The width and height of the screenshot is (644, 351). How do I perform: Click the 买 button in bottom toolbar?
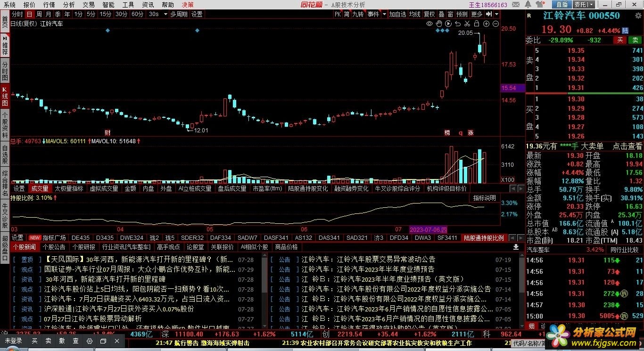34,341
